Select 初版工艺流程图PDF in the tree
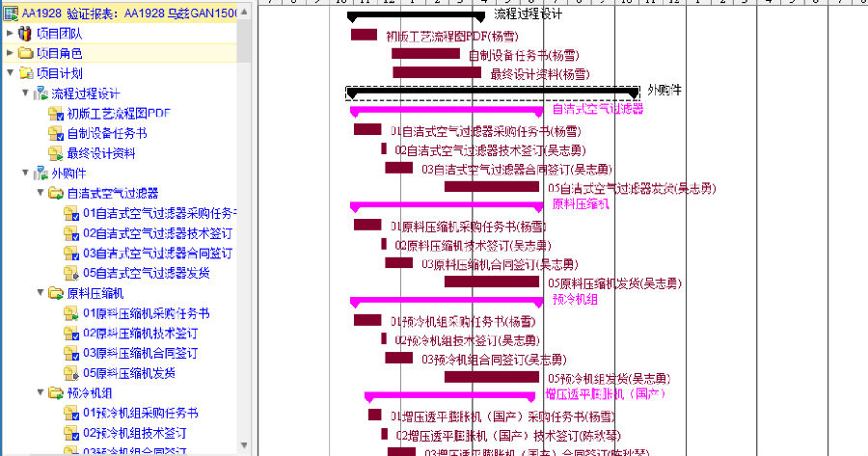This screenshot has width=868, height=456. click(119, 114)
